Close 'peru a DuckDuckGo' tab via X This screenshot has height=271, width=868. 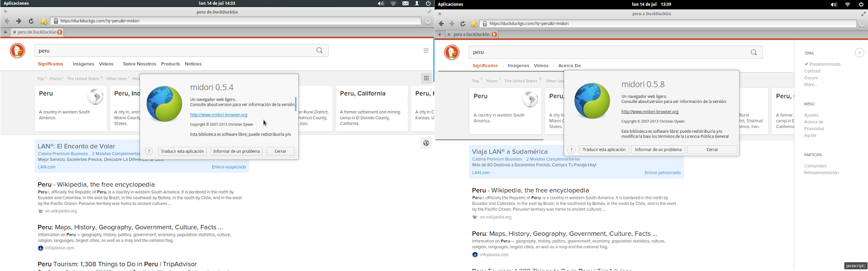pyautogui.click(x=449, y=34)
